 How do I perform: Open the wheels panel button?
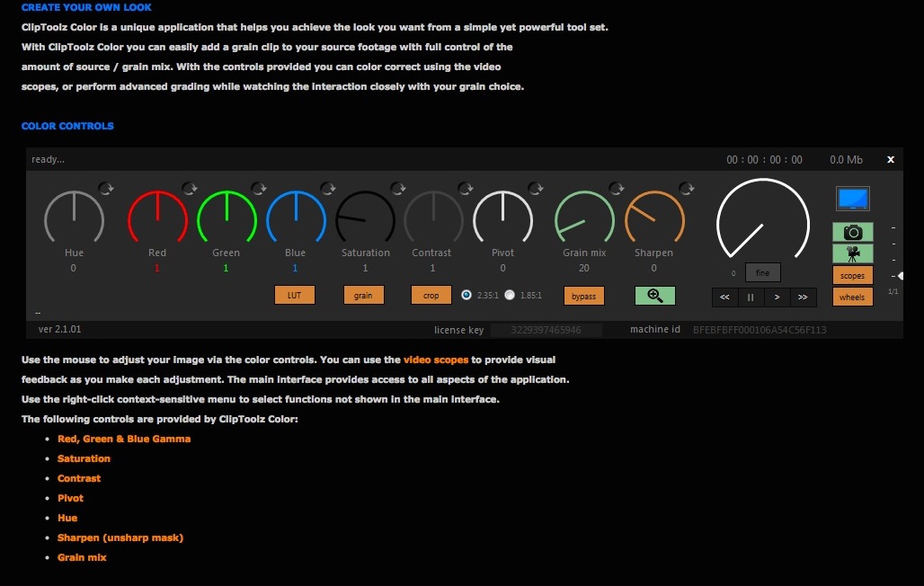[853, 297]
